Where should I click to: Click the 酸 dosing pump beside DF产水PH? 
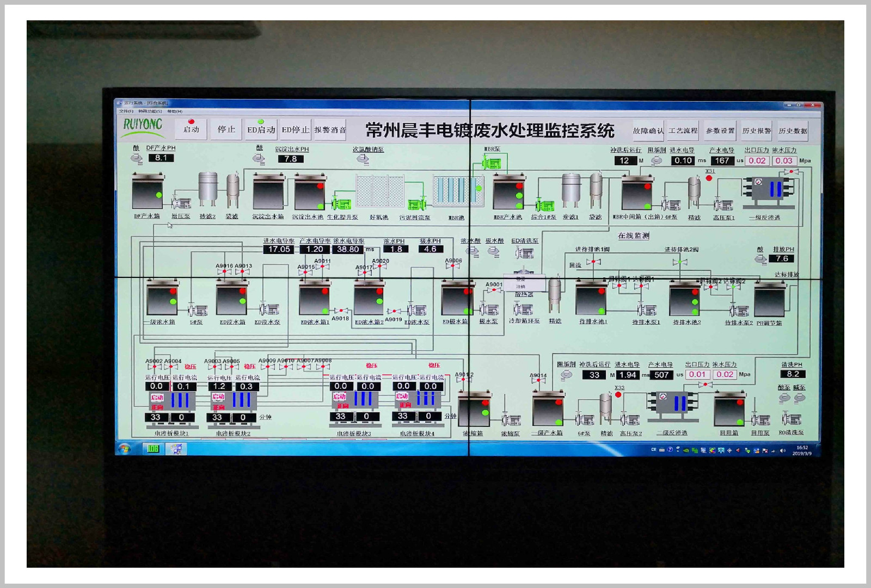(137, 158)
